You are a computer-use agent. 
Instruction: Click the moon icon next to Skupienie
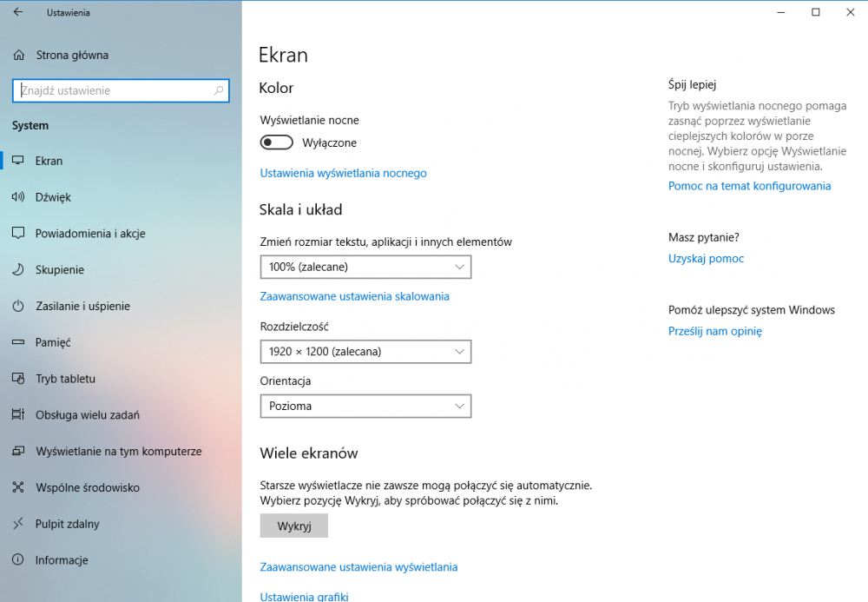point(18,269)
